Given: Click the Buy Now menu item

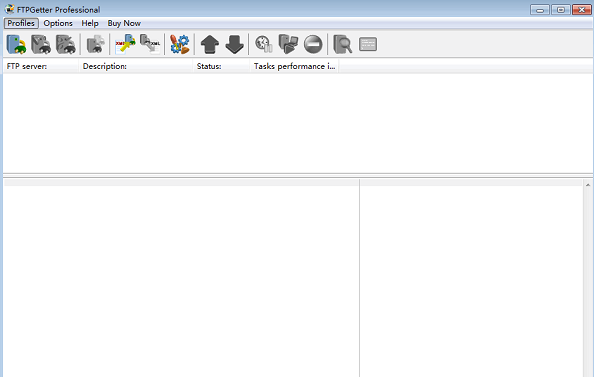Looking at the screenshot, I should coord(124,23).
